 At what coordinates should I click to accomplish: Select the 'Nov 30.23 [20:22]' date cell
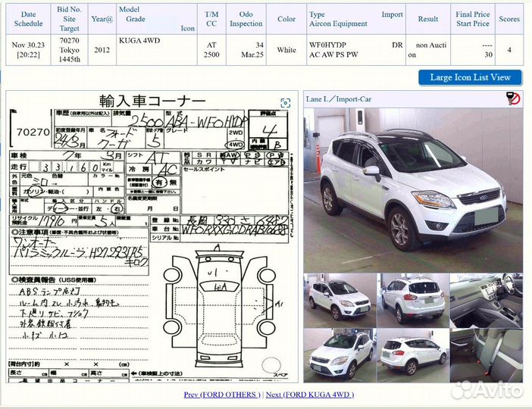pos(28,50)
